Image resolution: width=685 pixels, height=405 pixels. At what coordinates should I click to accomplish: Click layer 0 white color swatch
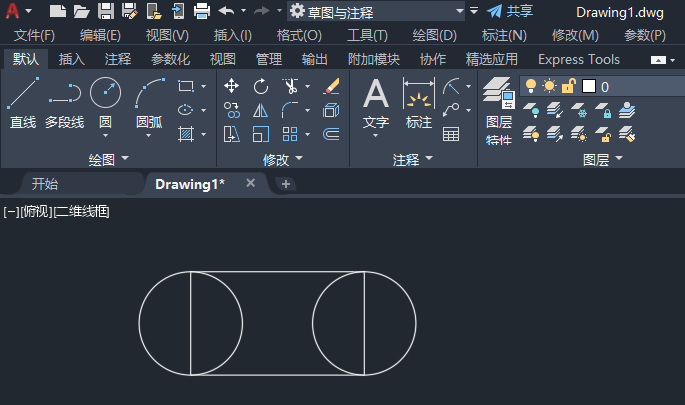click(588, 87)
